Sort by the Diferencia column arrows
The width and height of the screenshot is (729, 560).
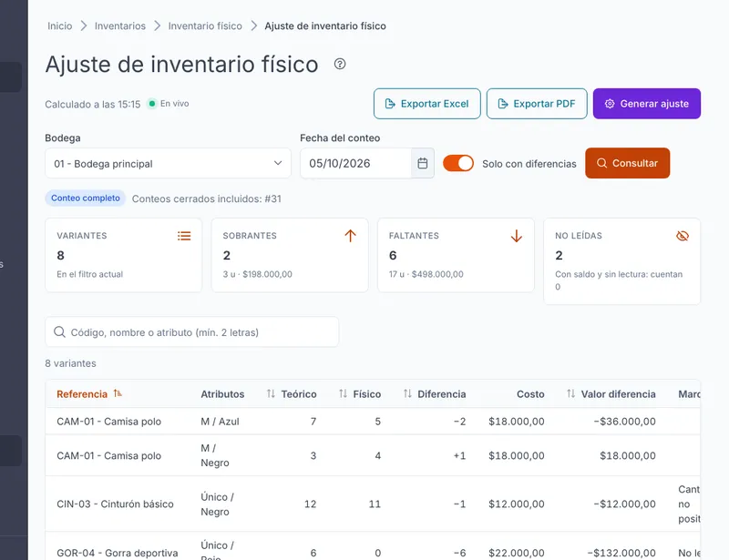point(407,394)
